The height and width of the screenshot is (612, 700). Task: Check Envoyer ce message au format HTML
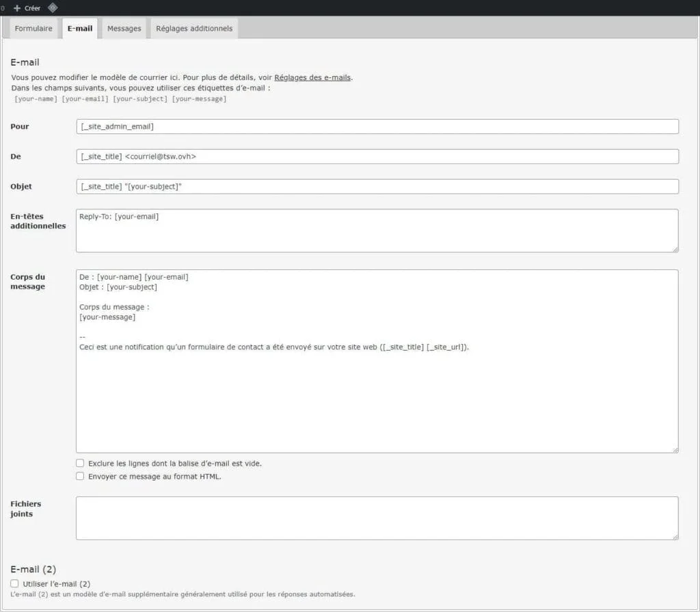pyautogui.click(x=80, y=476)
